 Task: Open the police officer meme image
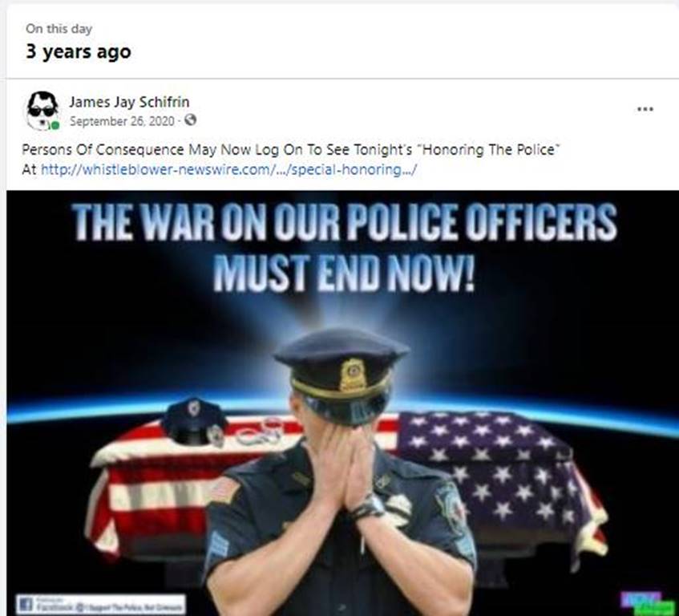point(342,403)
